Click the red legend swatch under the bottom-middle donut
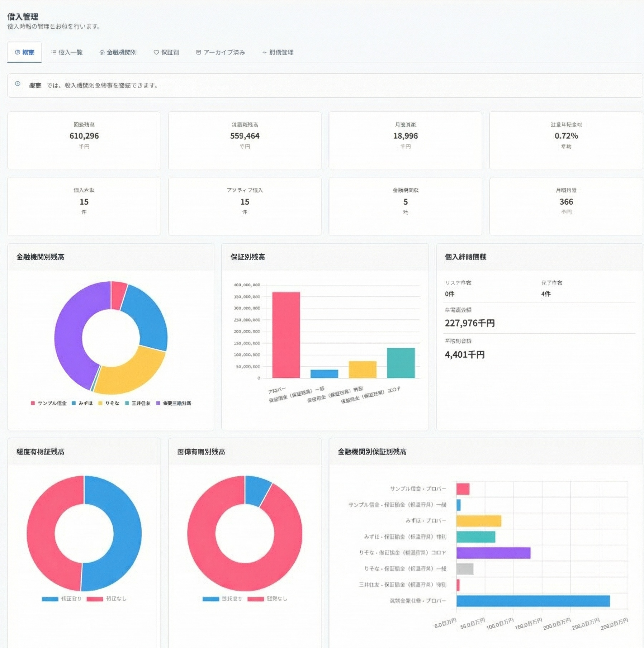This screenshot has width=644, height=648. click(255, 599)
